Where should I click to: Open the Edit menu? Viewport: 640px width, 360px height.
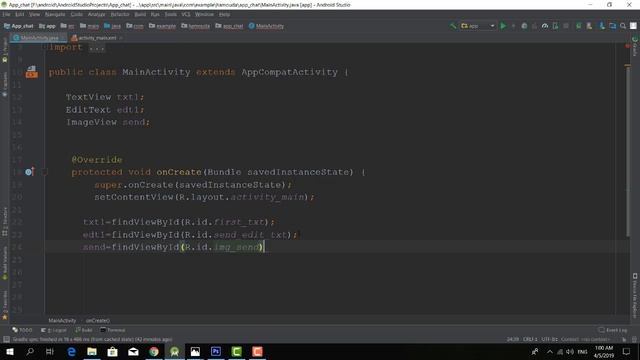[x=20, y=14]
